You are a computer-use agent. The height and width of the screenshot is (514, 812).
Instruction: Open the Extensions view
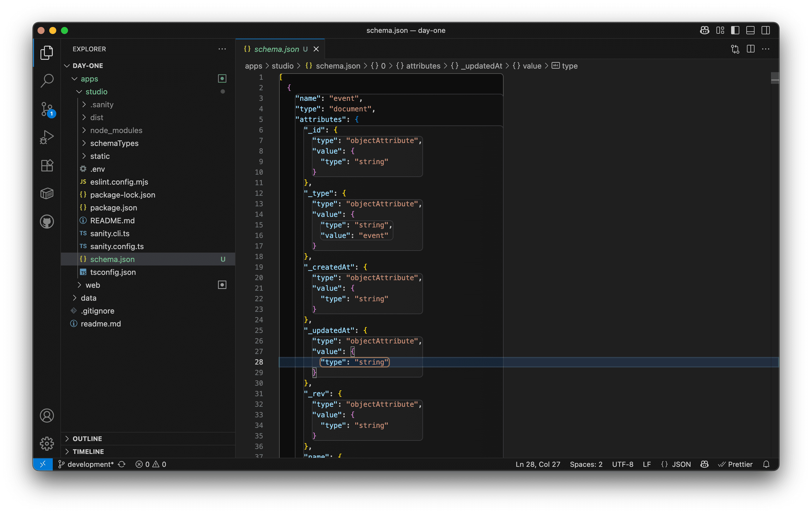tap(47, 165)
